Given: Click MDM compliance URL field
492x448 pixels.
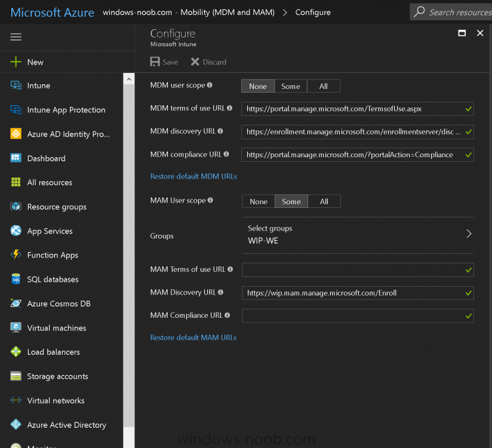Looking at the screenshot, I should pyautogui.click(x=358, y=155).
